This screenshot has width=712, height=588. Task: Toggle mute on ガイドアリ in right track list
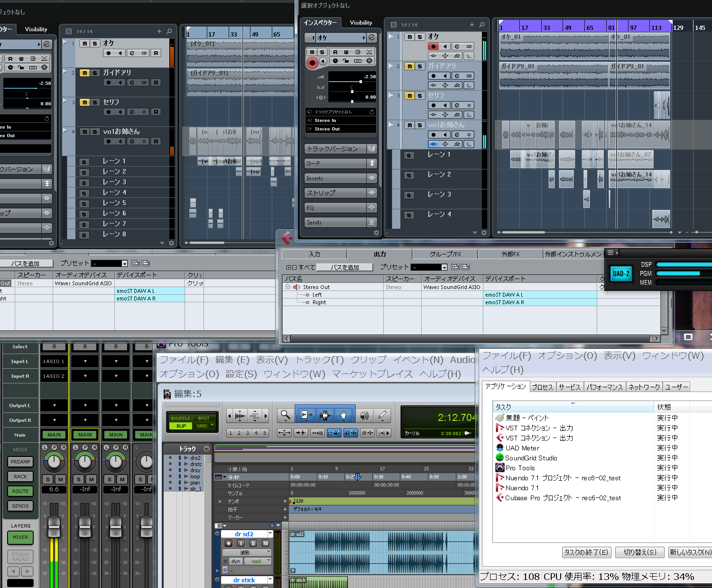tap(409, 66)
